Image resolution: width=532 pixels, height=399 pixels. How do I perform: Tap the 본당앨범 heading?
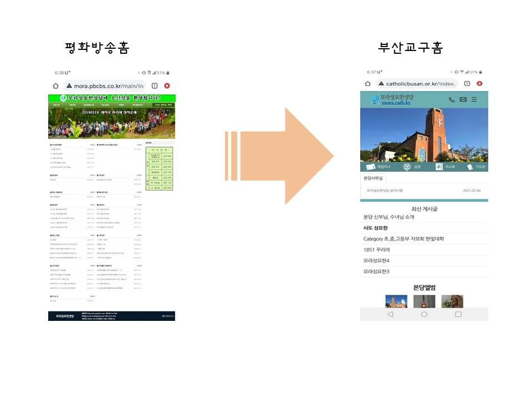click(424, 288)
